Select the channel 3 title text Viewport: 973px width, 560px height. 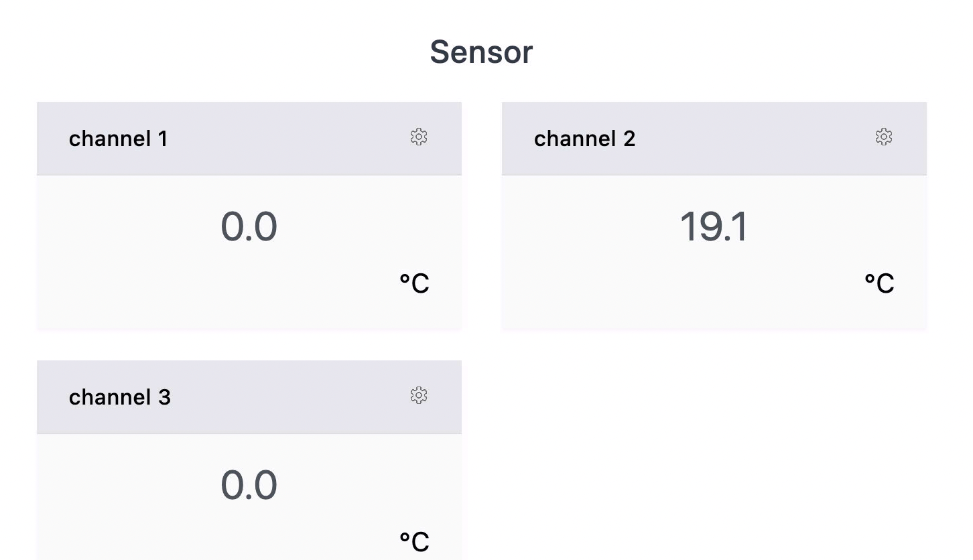click(x=119, y=397)
